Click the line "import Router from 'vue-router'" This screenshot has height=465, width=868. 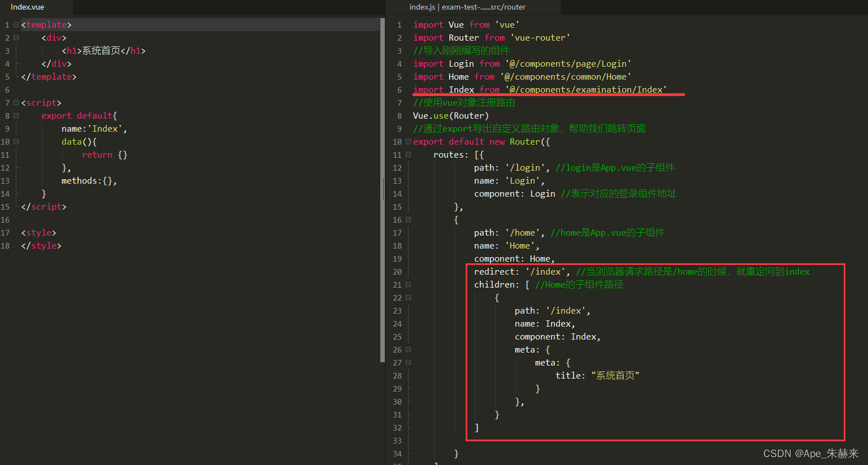[492, 38]
